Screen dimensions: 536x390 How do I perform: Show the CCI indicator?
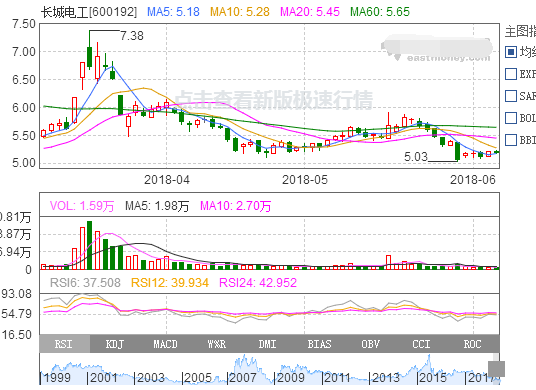tap(421, 344)
